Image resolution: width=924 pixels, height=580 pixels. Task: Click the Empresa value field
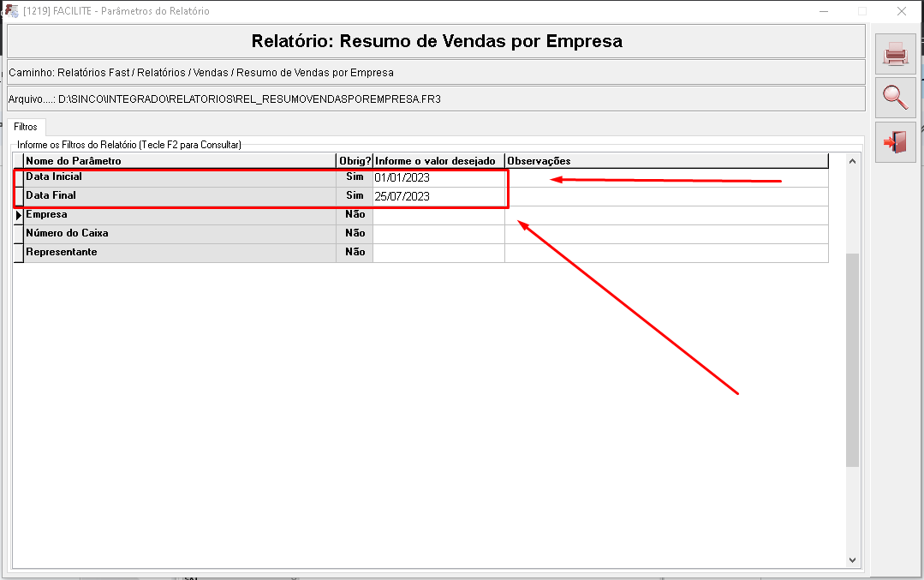(x=438, y=215)
